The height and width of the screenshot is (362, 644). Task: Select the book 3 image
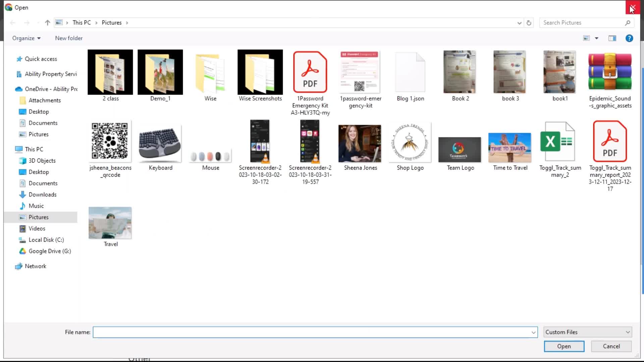(510, 76)
